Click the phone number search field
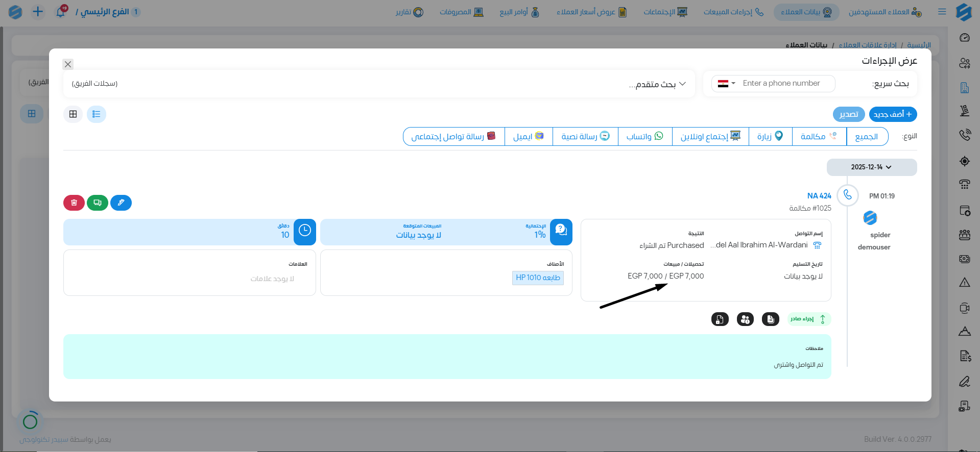The width and height of the screenshot is (980, 452). 785,84
